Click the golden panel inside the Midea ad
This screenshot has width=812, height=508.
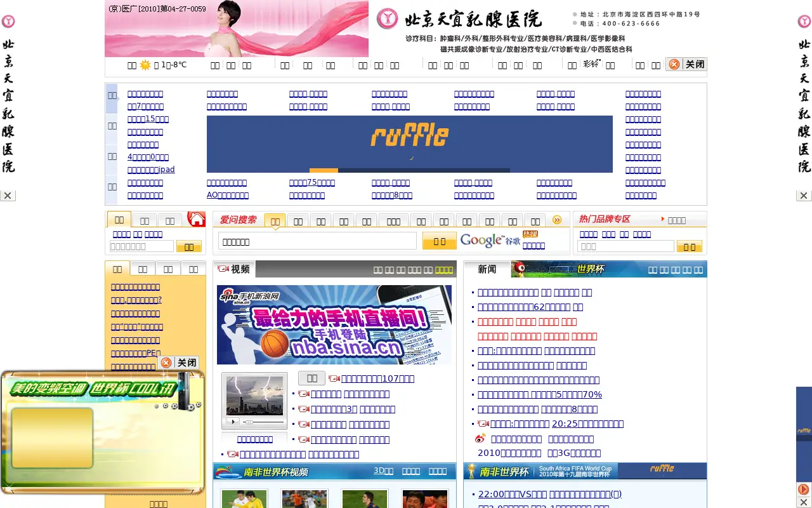[52, 438]
